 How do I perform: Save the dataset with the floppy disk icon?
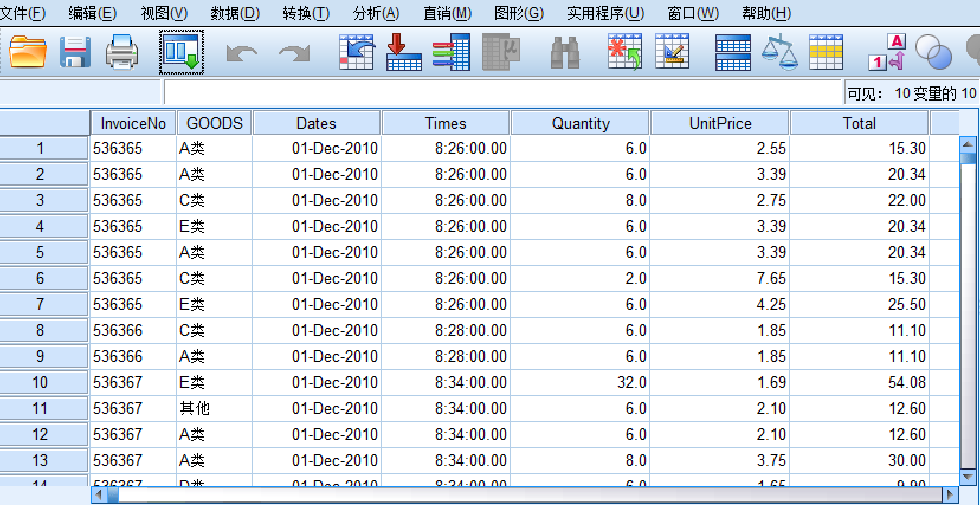click(75, 52)
